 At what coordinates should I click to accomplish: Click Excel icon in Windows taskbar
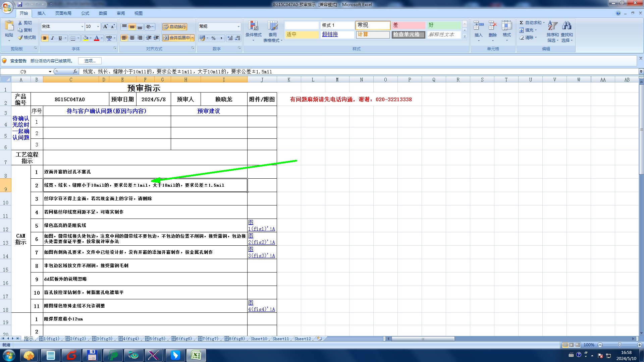click(x=196, y=355)
